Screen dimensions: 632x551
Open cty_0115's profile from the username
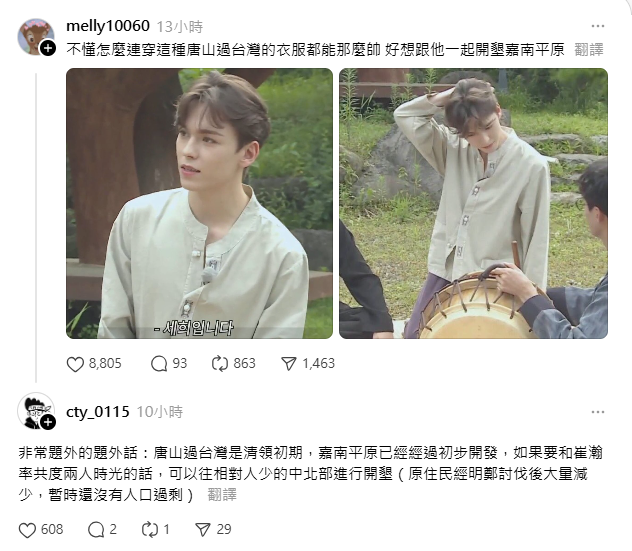pyautogui.click(x=98, y=412)
